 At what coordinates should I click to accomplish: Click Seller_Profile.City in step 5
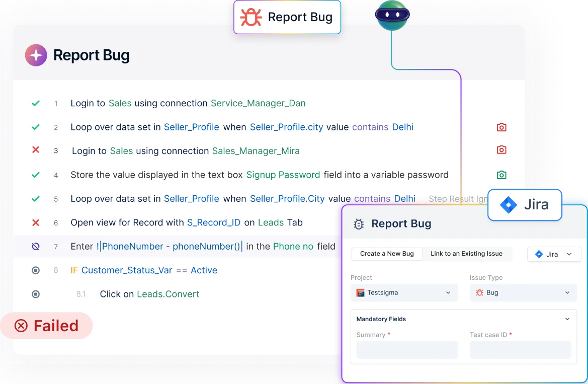pyautogui.click(x=287, y=199)
